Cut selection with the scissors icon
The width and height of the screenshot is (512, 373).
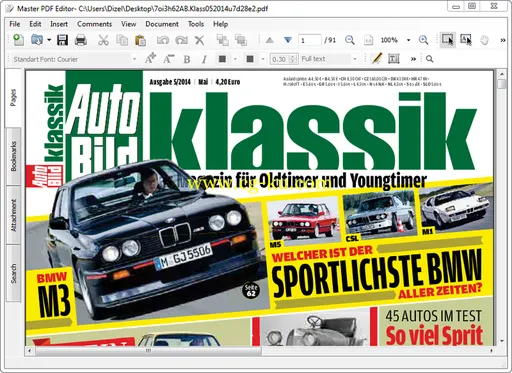(103, 40)
